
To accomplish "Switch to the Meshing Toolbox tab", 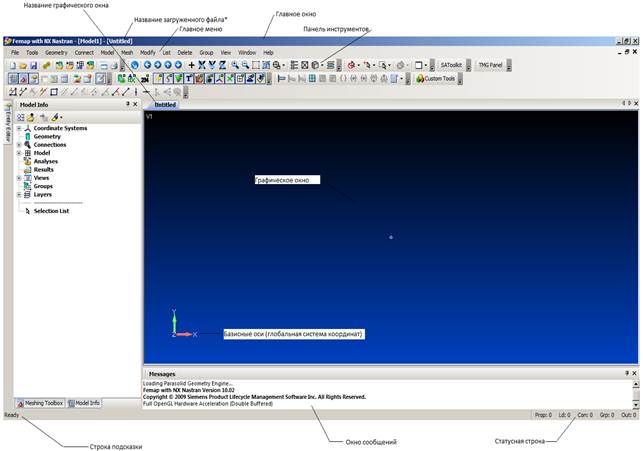I will (40, 403).
